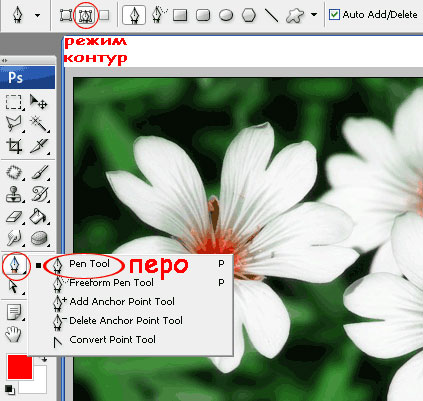Collapse the toolbox via double-arrow handle
This screenshot has width=423, height=401.
tap(4, 60)
